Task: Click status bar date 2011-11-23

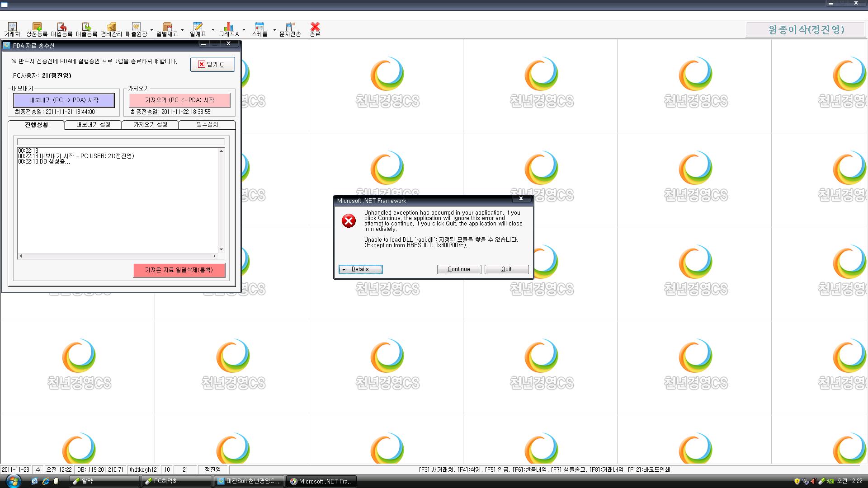Action: [16, 470]
